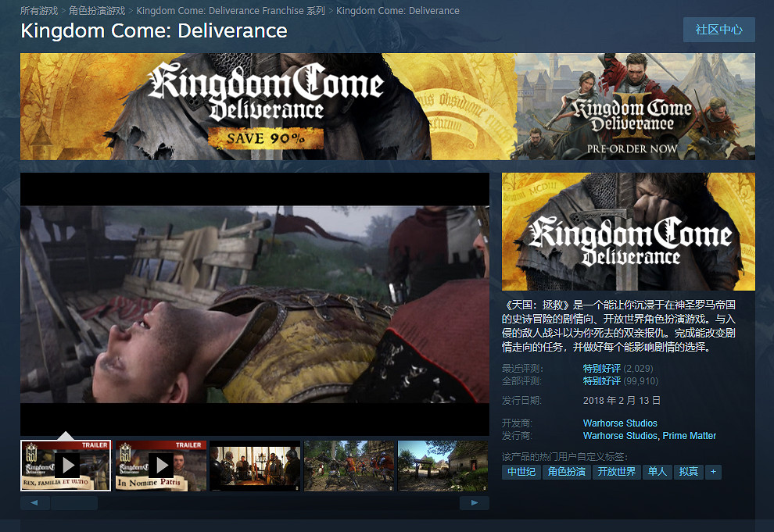The height and width of the screenshot is (532, 774).
Task: Select the 角色扮演 tag
Action: pos(567,472)
